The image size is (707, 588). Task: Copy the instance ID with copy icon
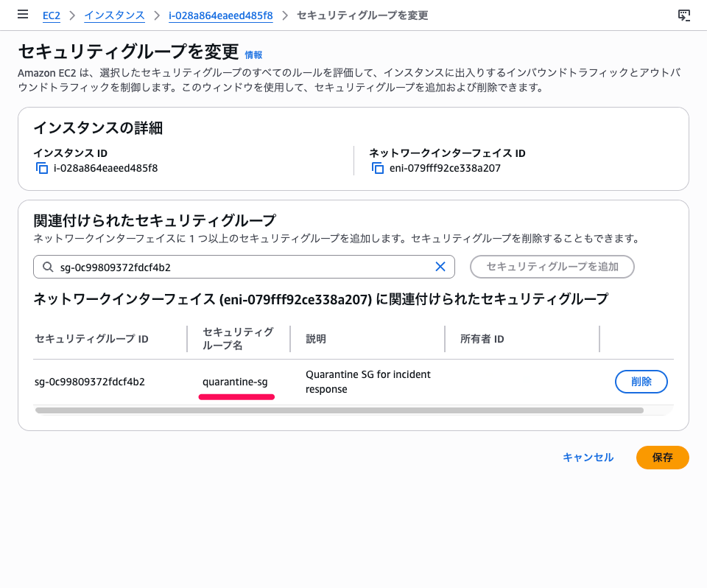pos(42,168)
